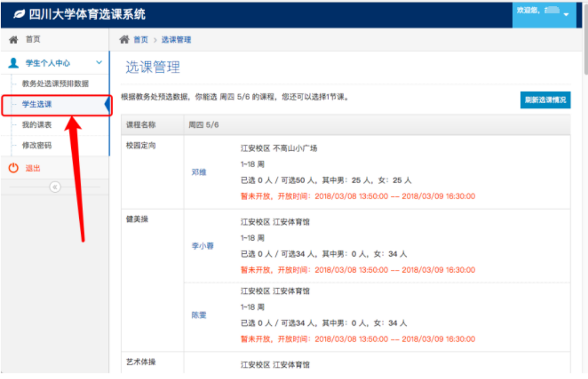Click 首页 link in the breadcrumb

(141, 40)
